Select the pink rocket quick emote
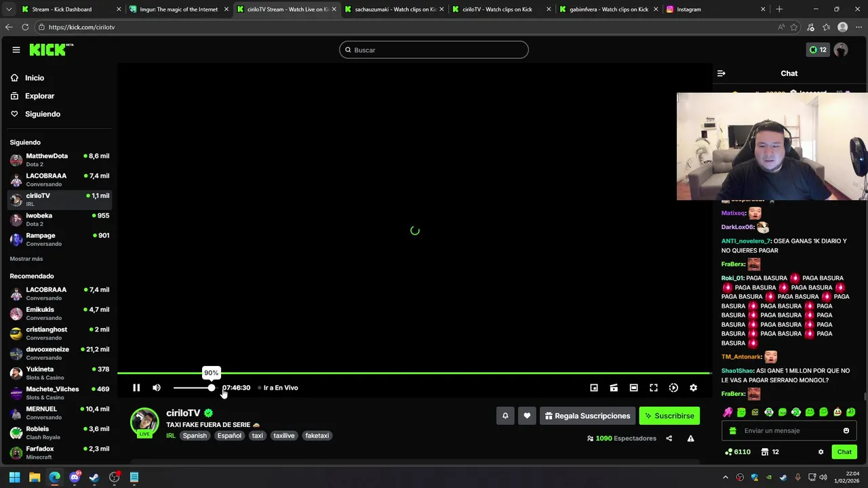Image resolution: width=868 pixels, height=488 pixels. click(x=728, y=412)
